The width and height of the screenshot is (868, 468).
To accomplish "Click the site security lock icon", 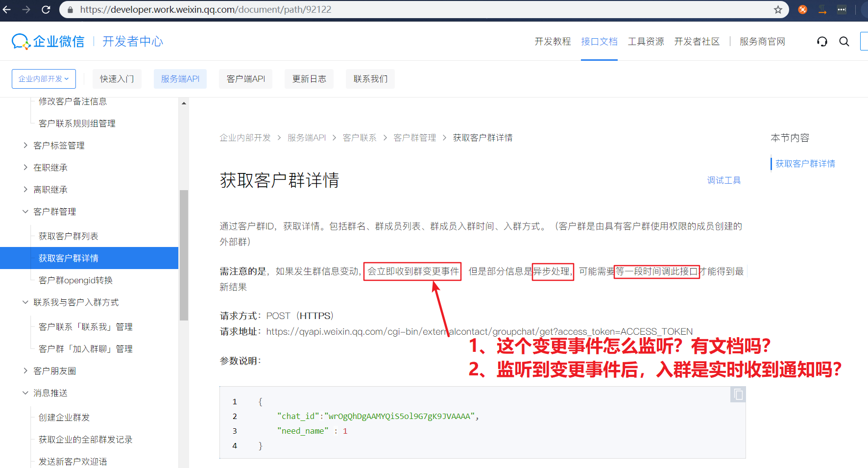I will tap(70, 9).
